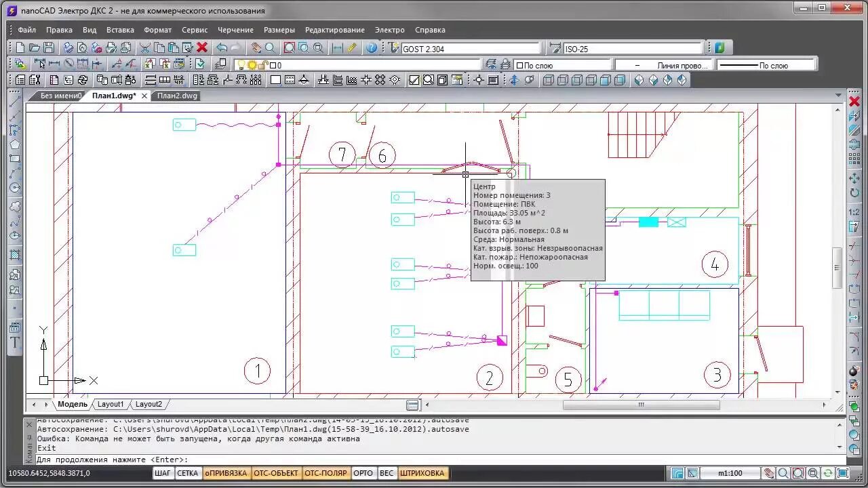868x488 pixels.
Task: Toggle ОРТО orthogonal mode
Action: click(x=363, y=473)
